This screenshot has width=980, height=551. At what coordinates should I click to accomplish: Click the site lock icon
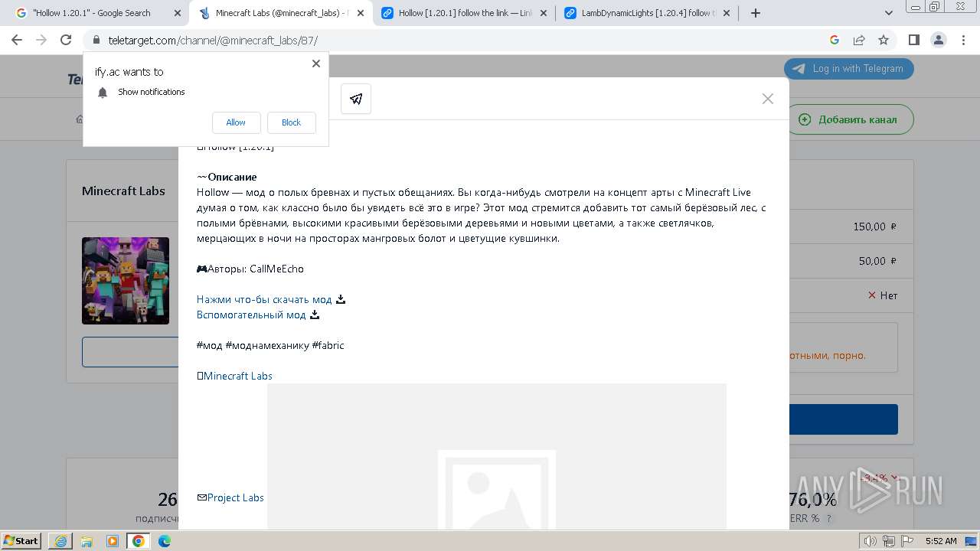[x=96, y=41]
